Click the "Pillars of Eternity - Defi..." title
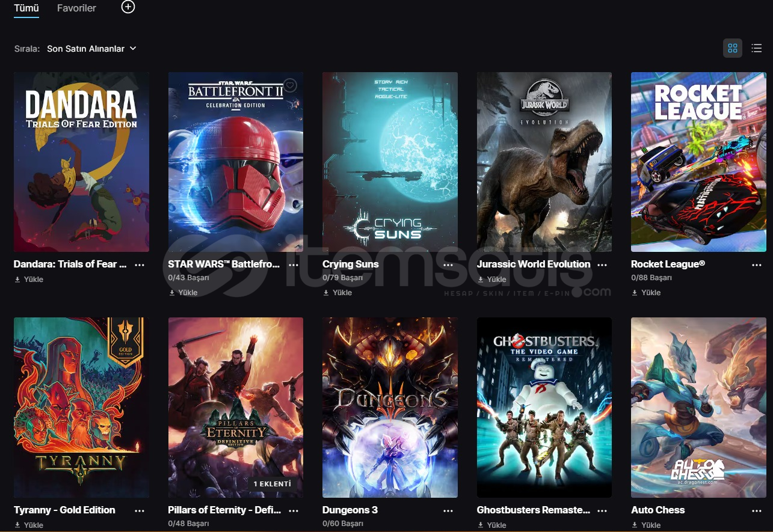773x532 pixels. 224,510
